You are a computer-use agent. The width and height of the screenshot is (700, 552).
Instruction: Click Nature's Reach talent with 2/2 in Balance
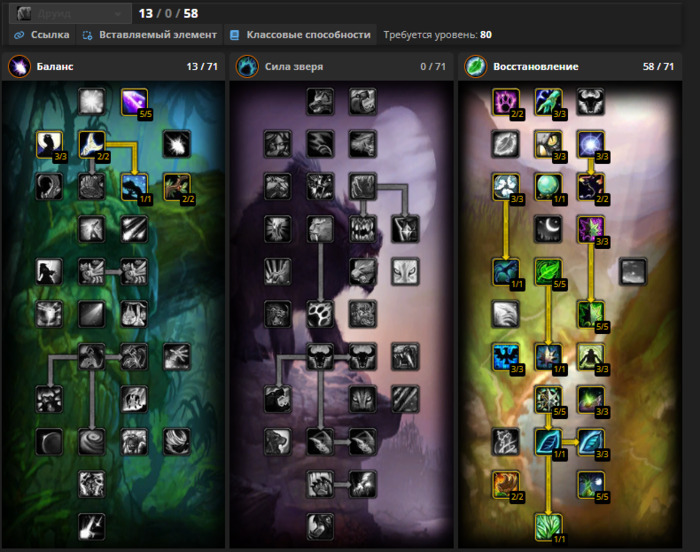(x=177, y=187)
